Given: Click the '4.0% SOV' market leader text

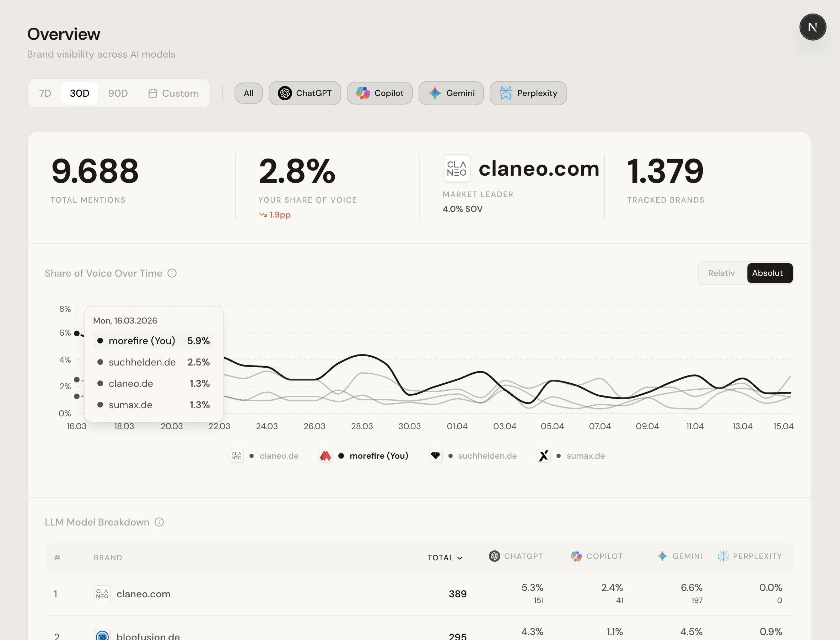Looking at the screenshot, I should (462, 209).
